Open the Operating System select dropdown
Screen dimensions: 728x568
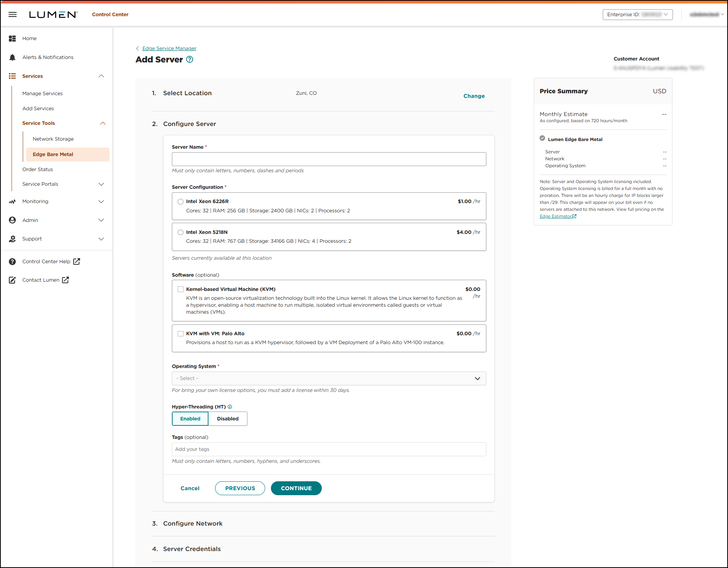pyautogui.click(x=329, y=378)
